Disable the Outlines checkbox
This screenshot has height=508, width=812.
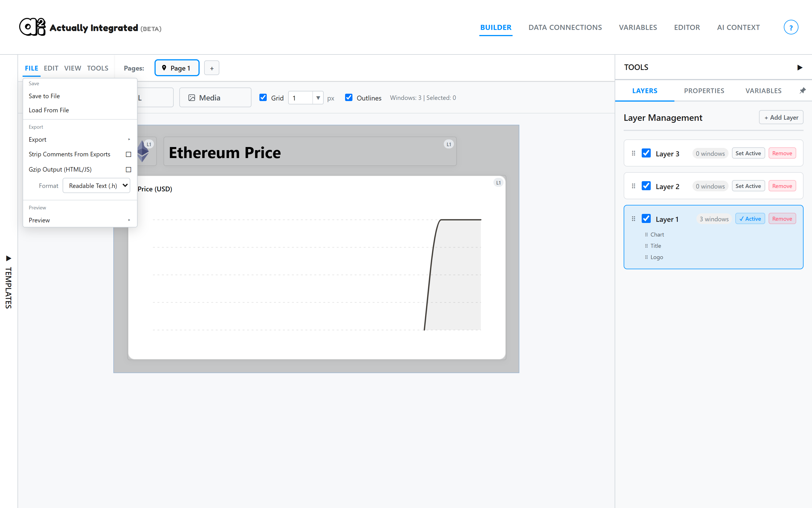coord(348,97)
